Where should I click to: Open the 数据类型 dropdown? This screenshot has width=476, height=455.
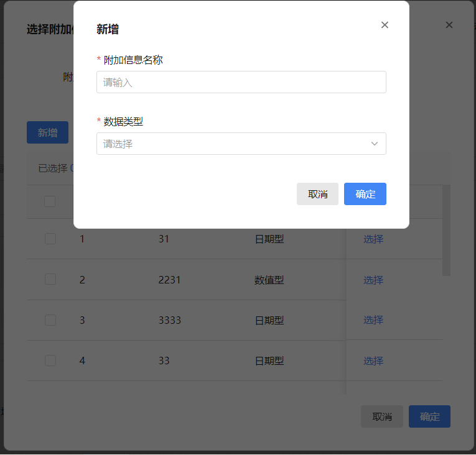click(233, 144)
